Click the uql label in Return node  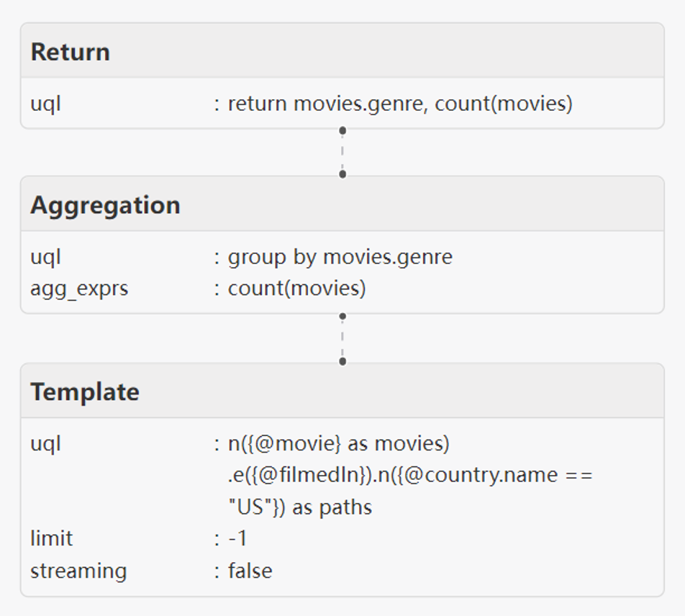[x=45, y=104]
